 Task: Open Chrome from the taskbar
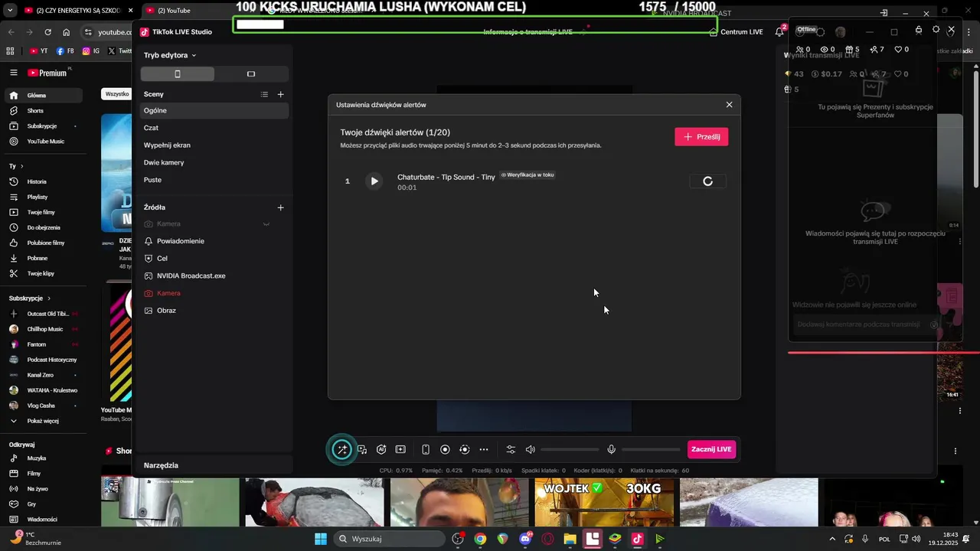point(480,539)
